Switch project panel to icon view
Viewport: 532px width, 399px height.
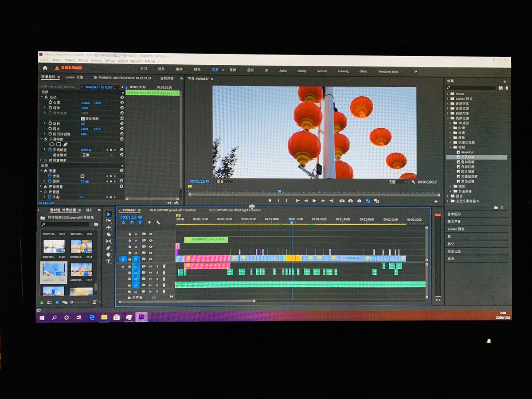click(x=57, y=302)
